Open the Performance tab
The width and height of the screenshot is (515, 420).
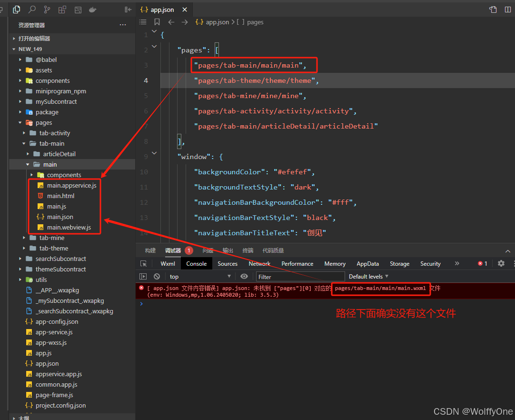(297, 263)
